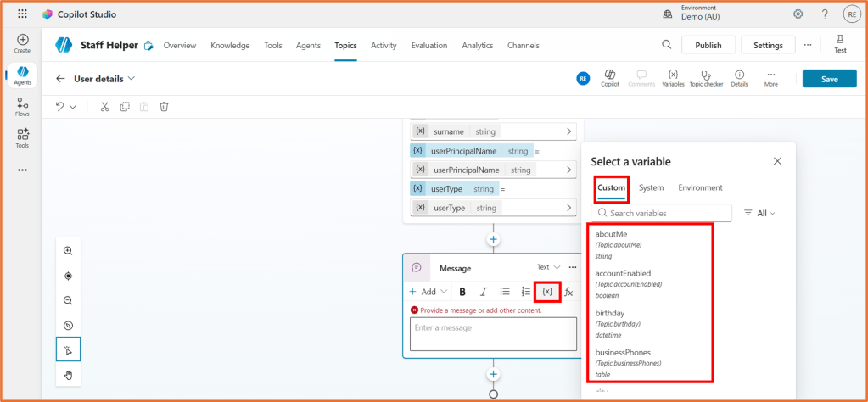This screenshot has width=868, height=402.
Task: Expand the surname string variable chevron
Action: pos(569,131)
